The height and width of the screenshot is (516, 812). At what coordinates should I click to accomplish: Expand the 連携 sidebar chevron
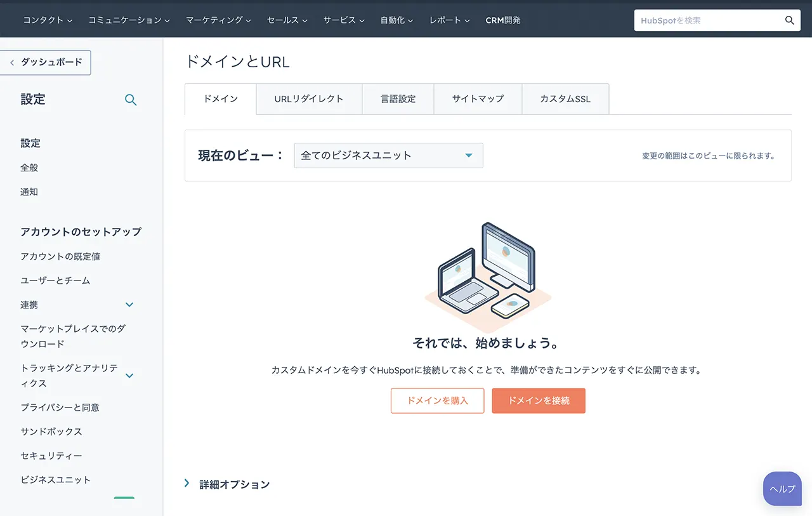tap(129, 305)
